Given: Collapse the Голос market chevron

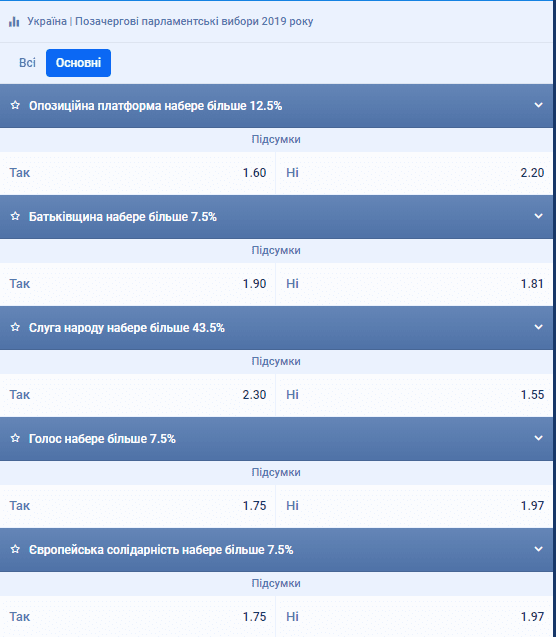Looking at the screenshot, I should pos(539,438).
